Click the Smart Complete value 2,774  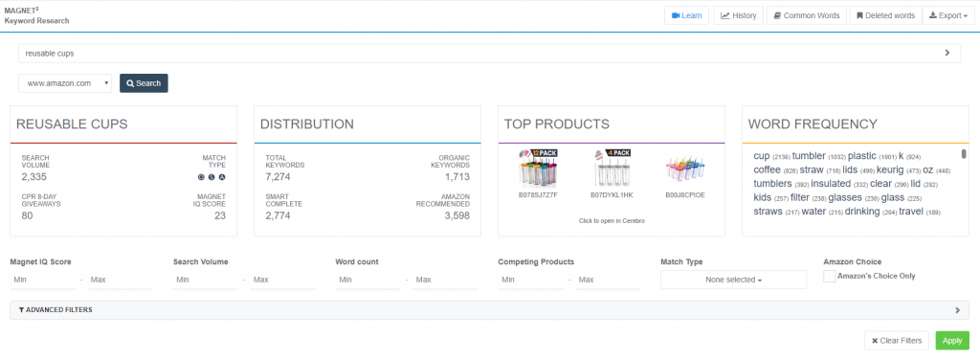tap(278, 215)
